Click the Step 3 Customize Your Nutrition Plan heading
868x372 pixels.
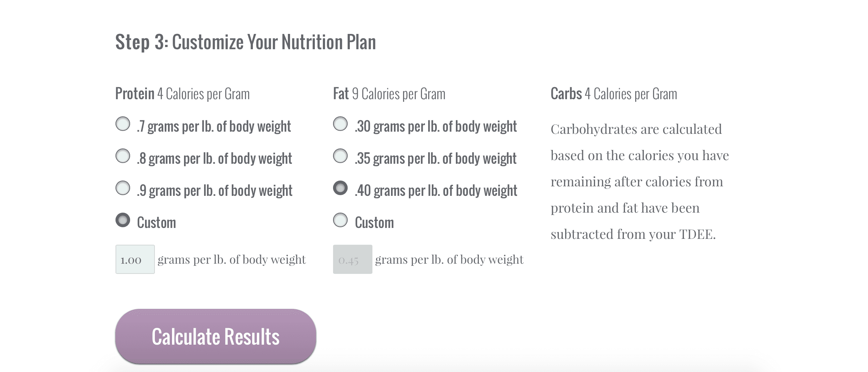coord(246,42)
